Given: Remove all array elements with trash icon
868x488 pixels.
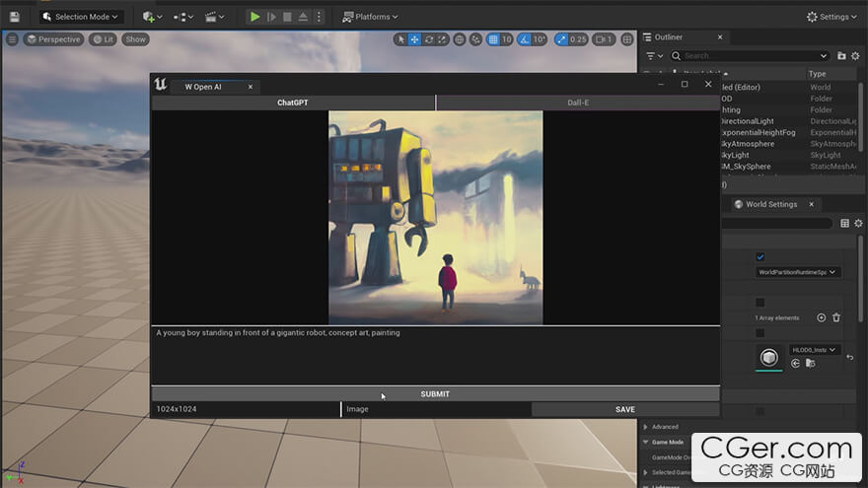Looking at the screenshot, I should tap(836, 317).
